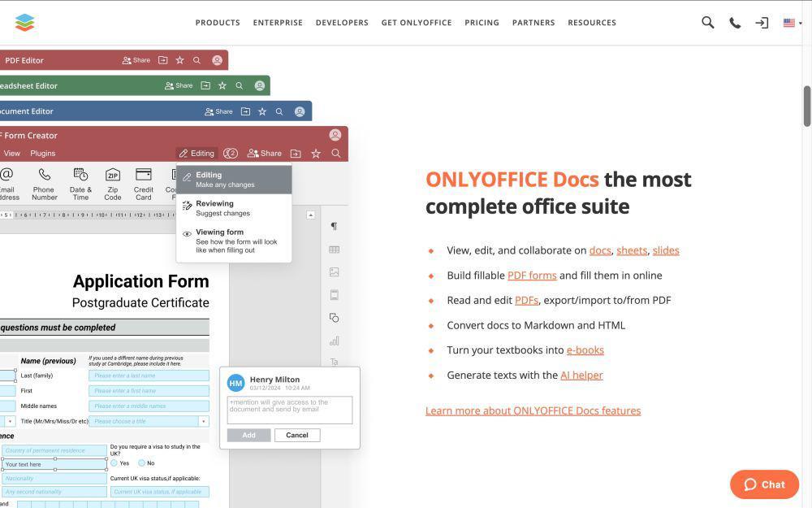Click Share in the Document Editor bar
812x508 pixels.
tap(218, 111)
